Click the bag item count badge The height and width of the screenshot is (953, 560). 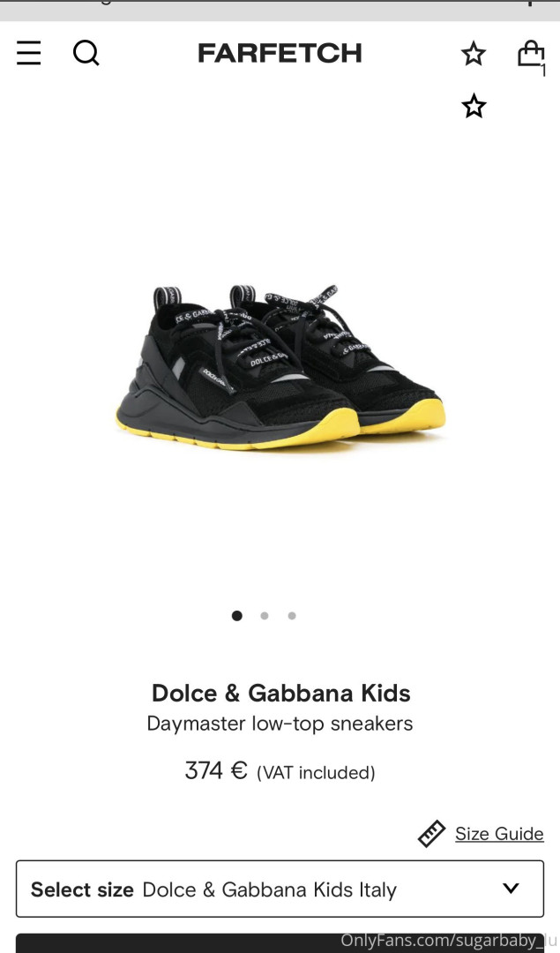pyautogui.click(x=543, y=71)
